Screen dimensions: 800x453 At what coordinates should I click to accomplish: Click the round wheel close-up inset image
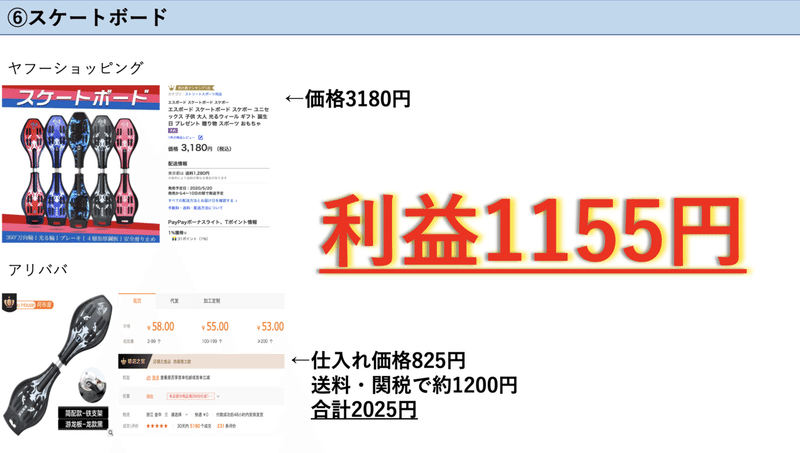pos(93,386)
